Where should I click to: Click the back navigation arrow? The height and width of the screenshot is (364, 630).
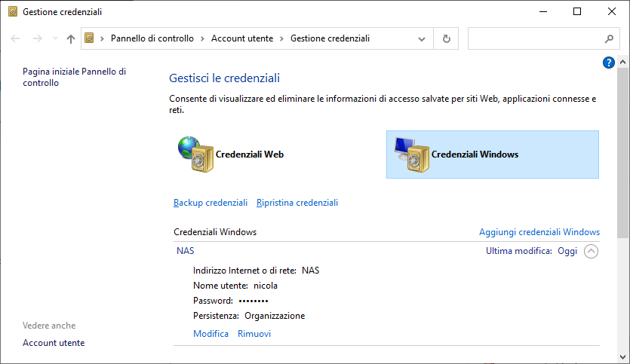point(15,38)
